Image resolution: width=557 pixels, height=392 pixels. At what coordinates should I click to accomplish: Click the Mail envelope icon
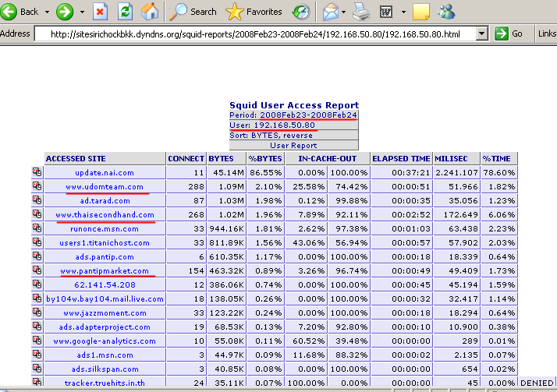click(x=330, y=12)
